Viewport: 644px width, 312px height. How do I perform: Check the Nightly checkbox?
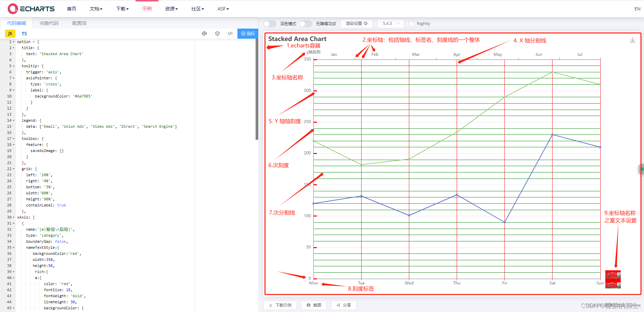point(411,23)
